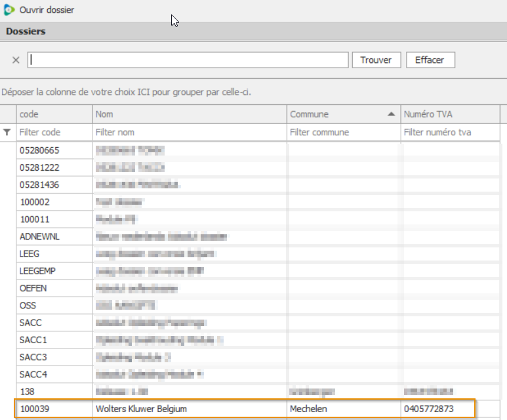
Task: Click the filter funnel icon
Action: 7,132
